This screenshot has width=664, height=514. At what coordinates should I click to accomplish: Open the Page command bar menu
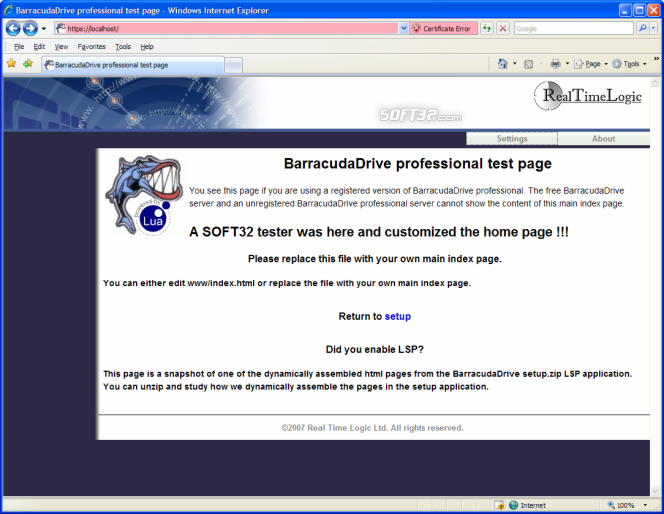[591, 64]
